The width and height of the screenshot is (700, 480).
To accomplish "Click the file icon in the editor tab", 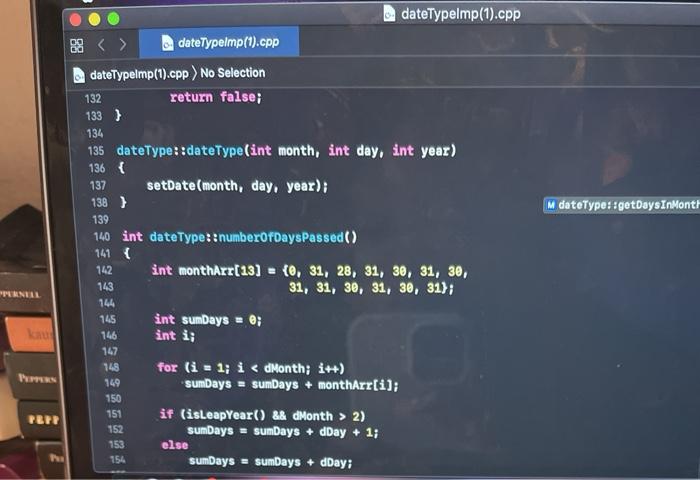I will coord(168,43).
